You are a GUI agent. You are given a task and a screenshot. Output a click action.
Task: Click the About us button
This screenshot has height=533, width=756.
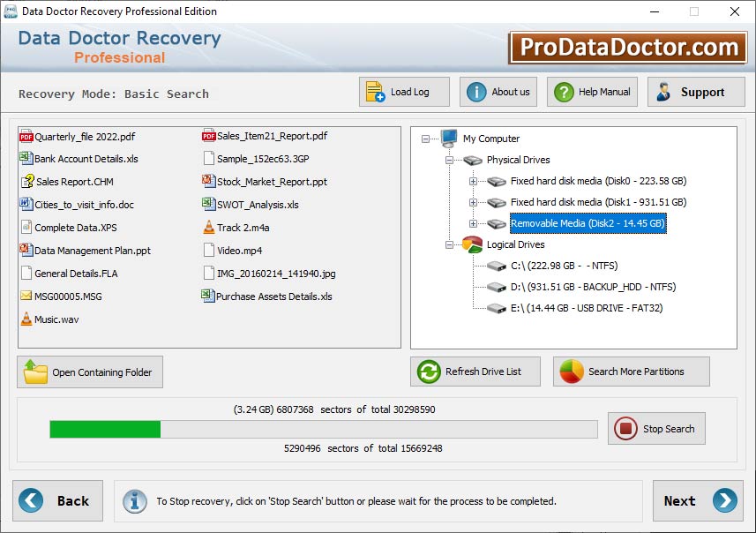pyautogui.click(x=497, y=91)
